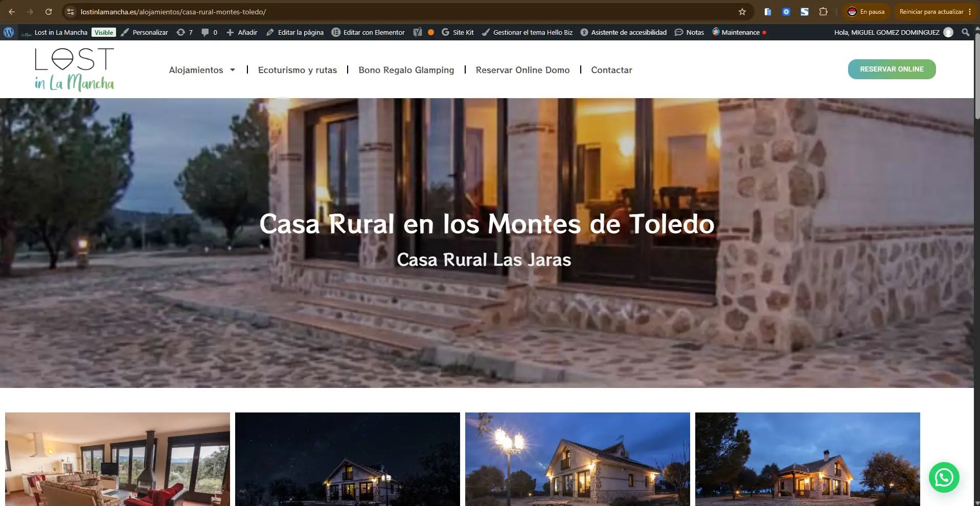
Task: Click the S-shaped extension icon
Action: click(x=805, y=12)
